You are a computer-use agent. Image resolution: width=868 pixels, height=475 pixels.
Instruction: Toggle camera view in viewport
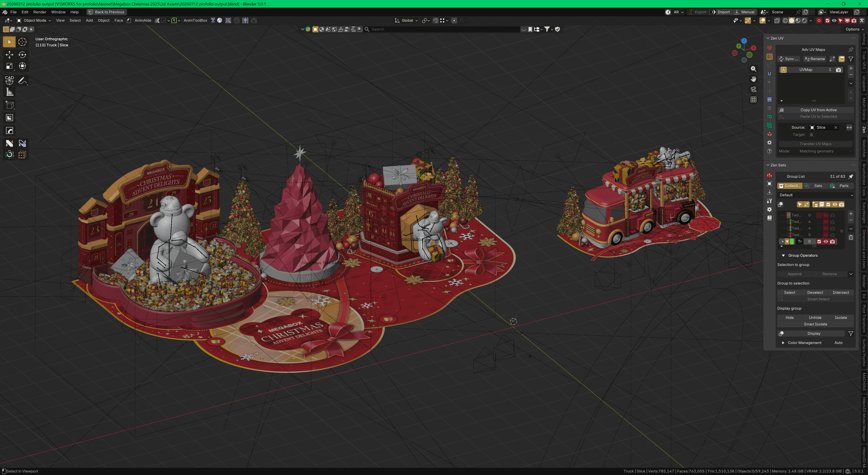[x=753, y=89]
